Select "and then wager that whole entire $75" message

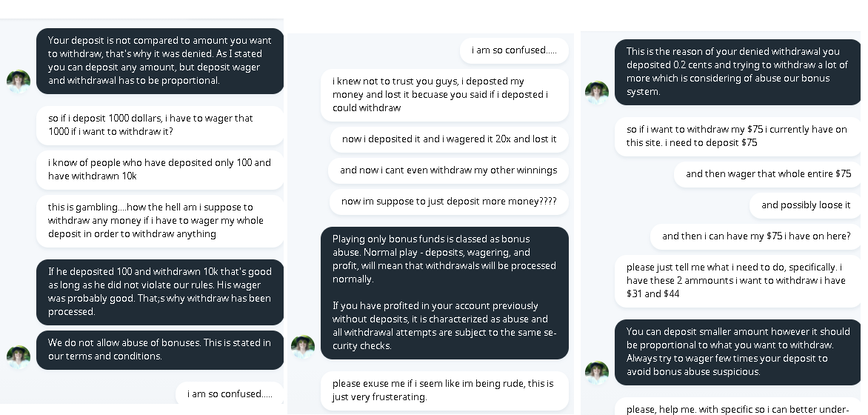768,174
